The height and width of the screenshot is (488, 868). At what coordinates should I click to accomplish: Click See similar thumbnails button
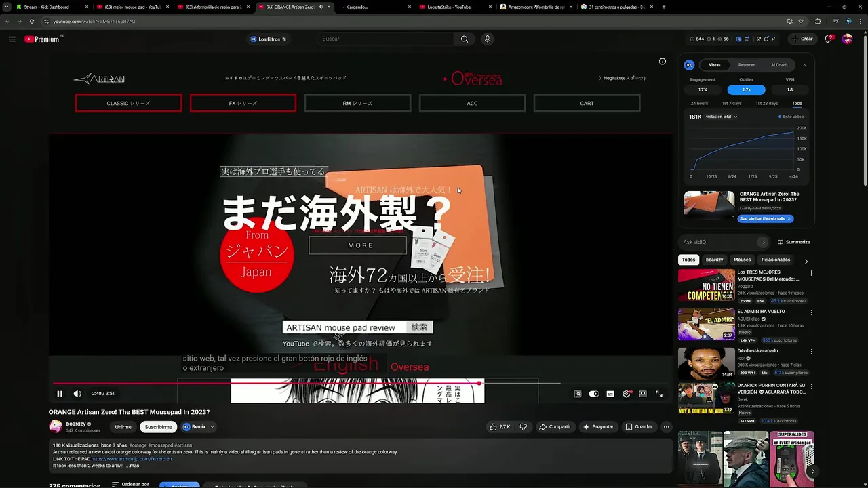pyautogui.click(x=765, y=218)
